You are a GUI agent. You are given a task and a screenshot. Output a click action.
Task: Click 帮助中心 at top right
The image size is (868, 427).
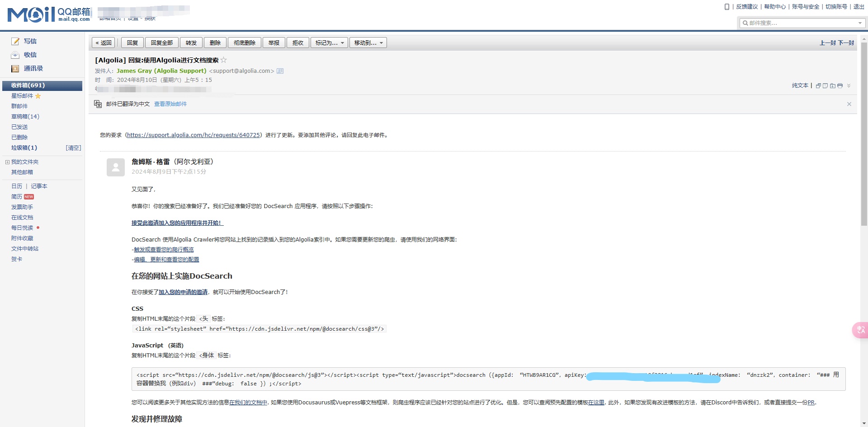(x=775, y=7)
